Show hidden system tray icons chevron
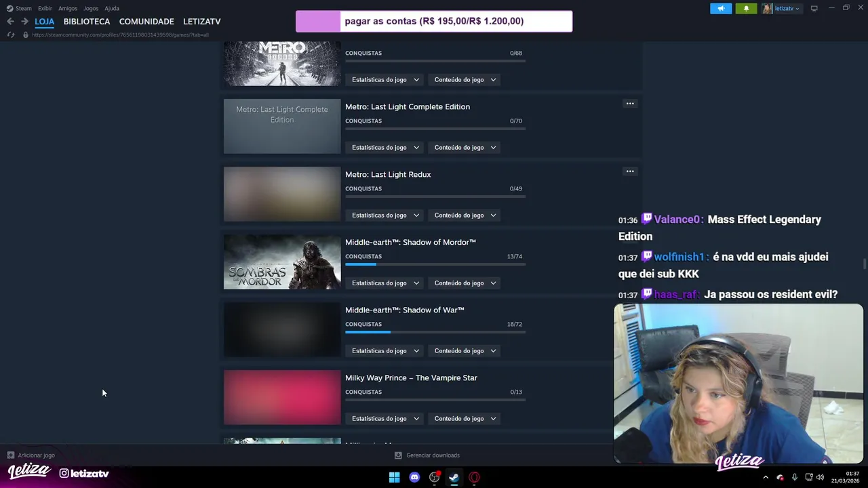This screenshot has height=488, width=868. coord(766,477)
